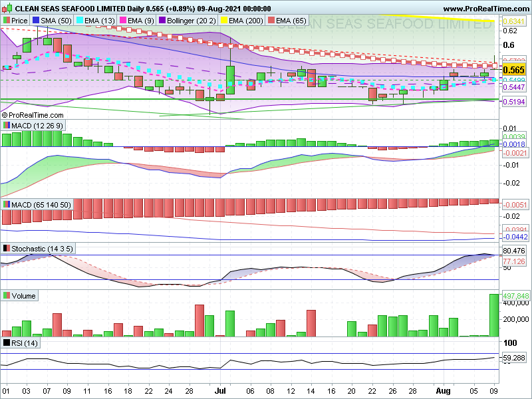This screenshot has height=399, width=532.
Task: Click the cyan EMA (13) color swatch
Action: tap(79, 21)
